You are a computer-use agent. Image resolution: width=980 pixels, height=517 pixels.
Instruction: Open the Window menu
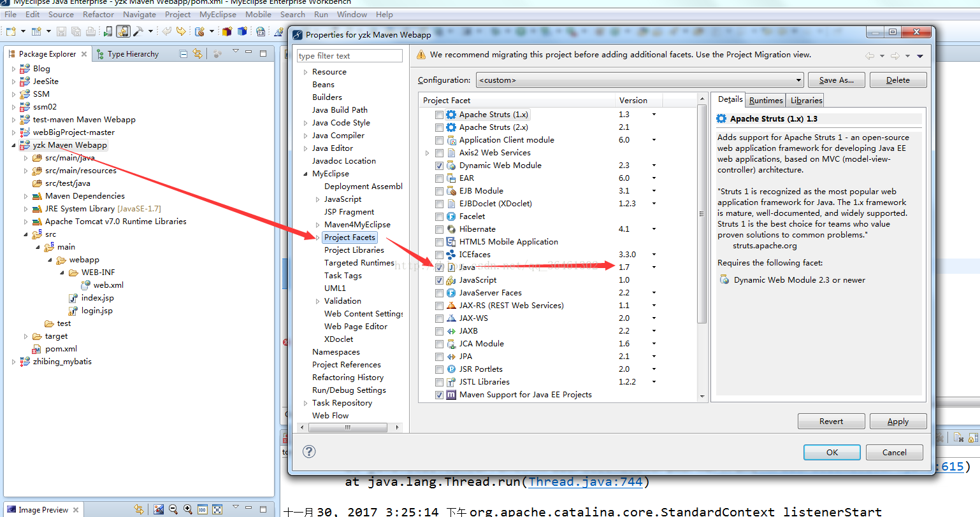tap(352, 14)
